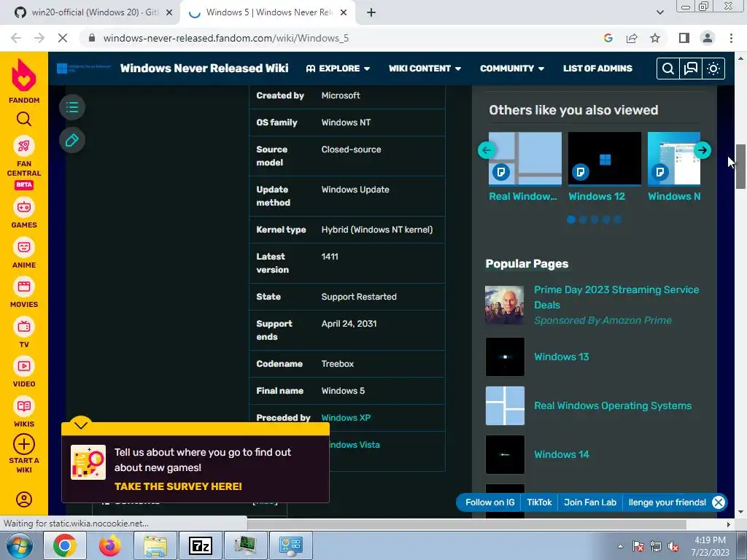The height and width of the screenshot is (560, 747).
Task: Open the Chrome profile avatar
Action: tap(708, 38)
